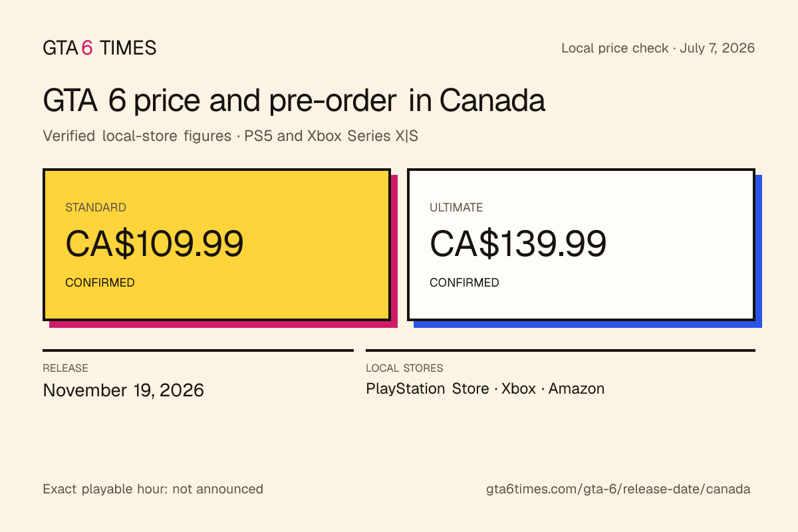Image resolution: width=798 pixels, height=532 pixels.
Task: Open the gta6times.com release-date canada URL
Action: (x=618, y=489)
